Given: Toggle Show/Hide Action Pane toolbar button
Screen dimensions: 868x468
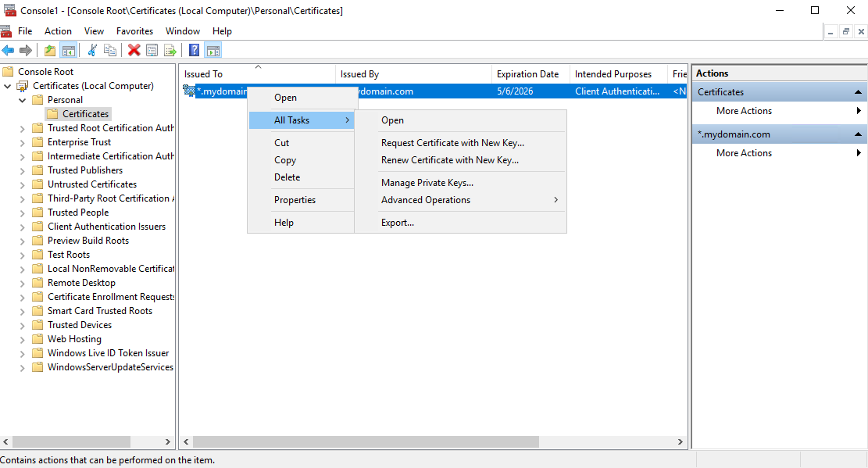Looking at the screenshot, I should [x=213, y=50].
